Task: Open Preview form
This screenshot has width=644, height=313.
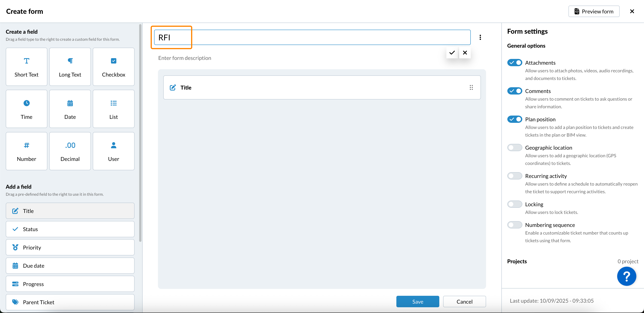Action: click(594, 11)
